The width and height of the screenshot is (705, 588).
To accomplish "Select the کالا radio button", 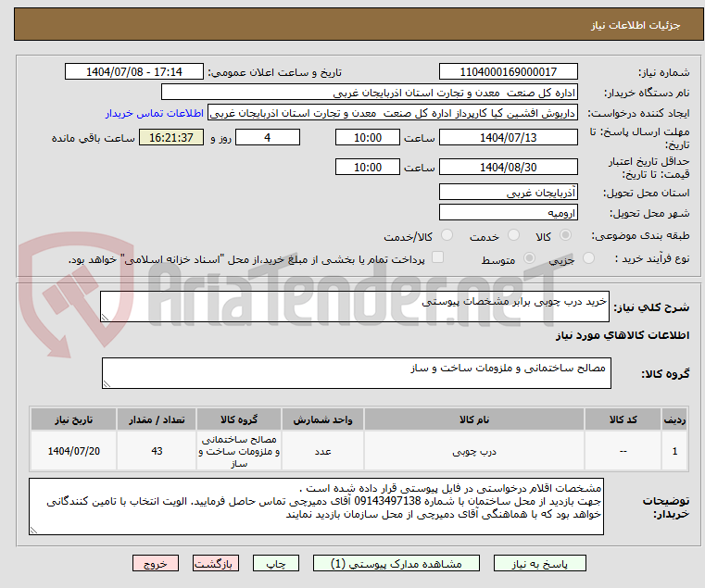I will (565, 235).
